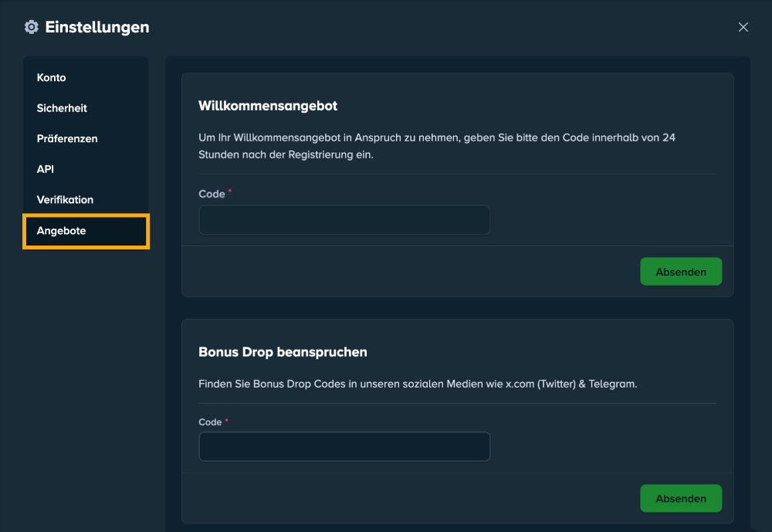
Task: Click the Willkommensangebot section heading
Action: pos(268,106)
